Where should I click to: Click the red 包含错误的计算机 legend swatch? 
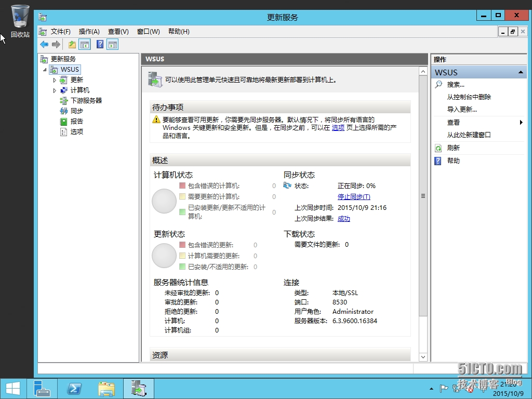[x=182, y=185]
